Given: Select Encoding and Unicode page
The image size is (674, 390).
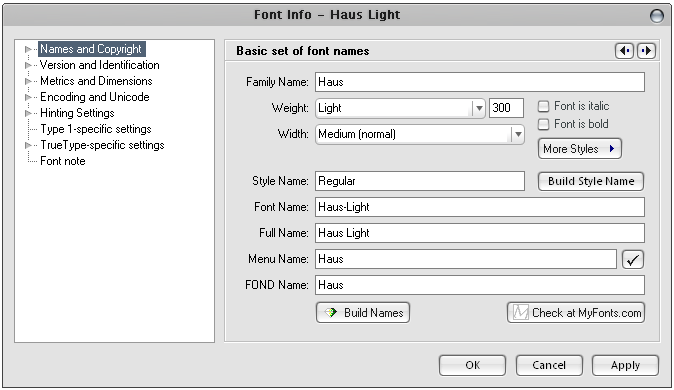Looking at the screenshot, I should [x=95, y=97].
